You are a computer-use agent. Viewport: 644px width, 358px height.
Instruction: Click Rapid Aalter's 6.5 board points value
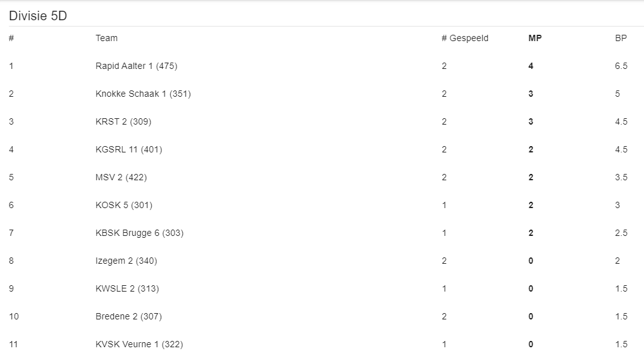click(x=621, y=66)
